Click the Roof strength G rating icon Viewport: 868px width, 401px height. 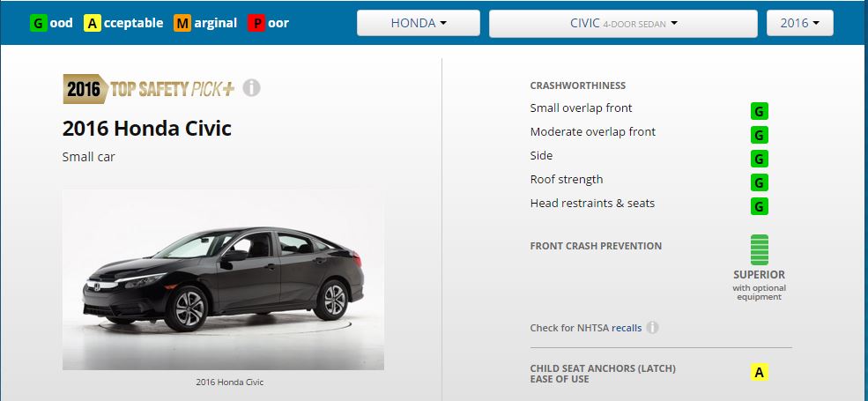pyautogui.click(x=759, y=182)
